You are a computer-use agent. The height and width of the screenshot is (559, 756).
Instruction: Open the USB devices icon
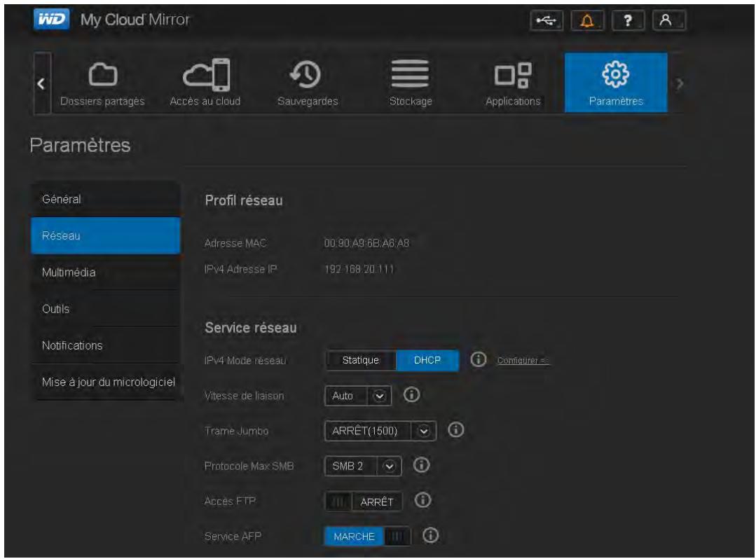tap(547, 21)
